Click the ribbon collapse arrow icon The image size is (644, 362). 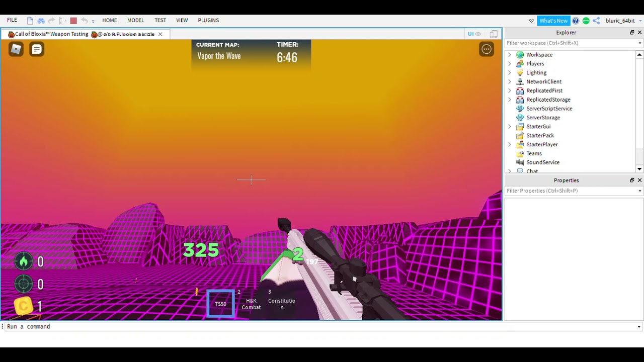[x=531, y=21]
